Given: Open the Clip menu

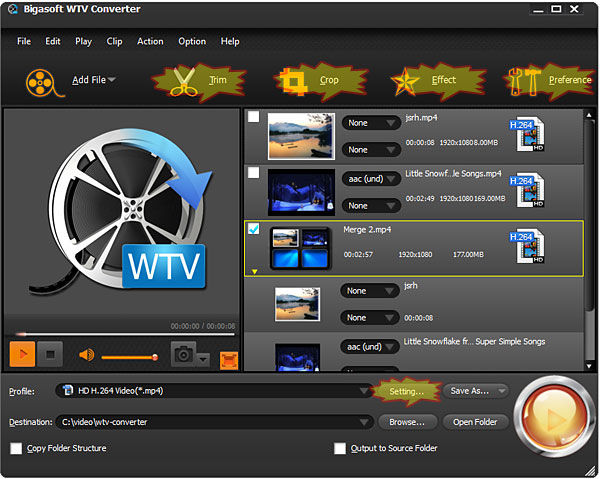Looking at the screenshot, I should coord(114,41).
